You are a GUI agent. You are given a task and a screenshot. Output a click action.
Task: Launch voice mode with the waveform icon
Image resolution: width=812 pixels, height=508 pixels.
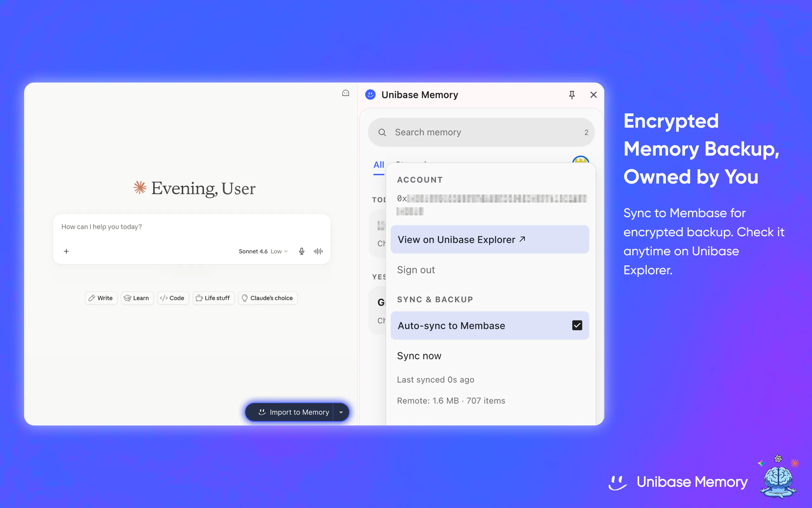318,251
